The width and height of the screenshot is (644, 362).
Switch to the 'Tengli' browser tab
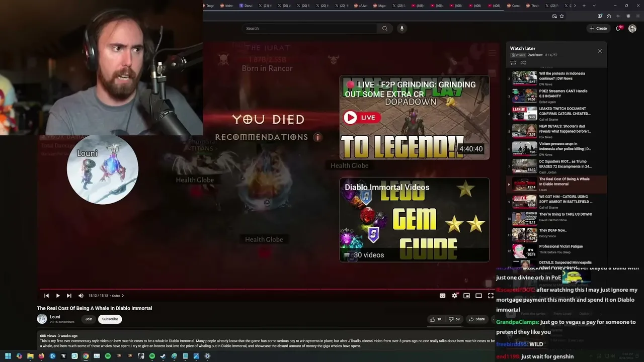(x=209, y=6)
